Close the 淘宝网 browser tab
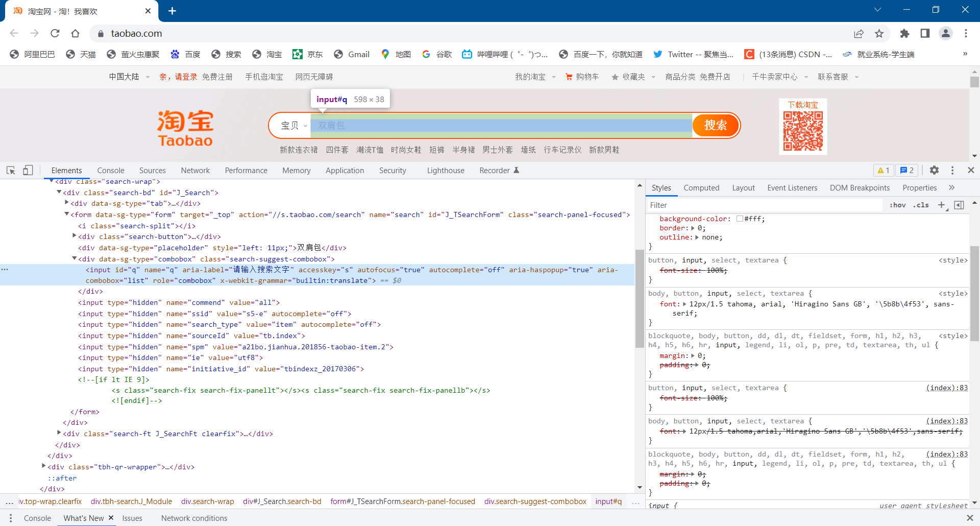The image size is (980, 526). click(x=148, y=11)
